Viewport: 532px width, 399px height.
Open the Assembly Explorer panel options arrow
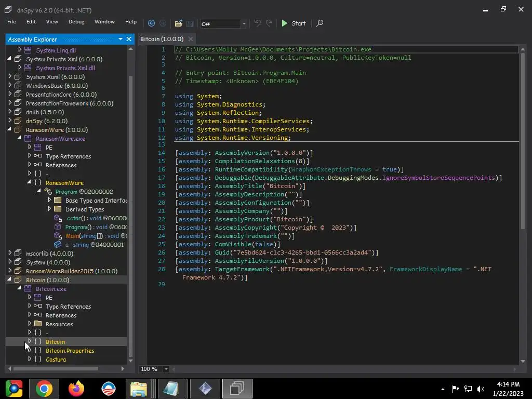coord(121,39)
